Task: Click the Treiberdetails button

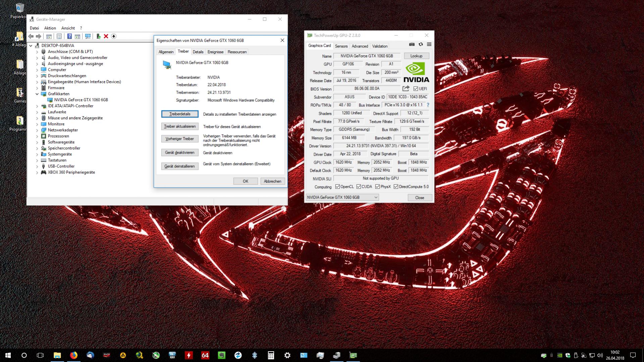Action: (180, 114)
